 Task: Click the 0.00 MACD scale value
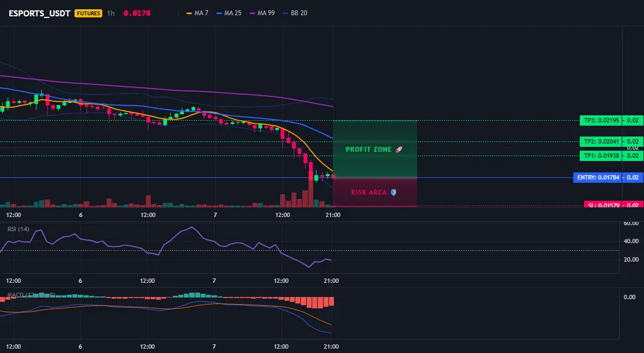tap(629, 296)
